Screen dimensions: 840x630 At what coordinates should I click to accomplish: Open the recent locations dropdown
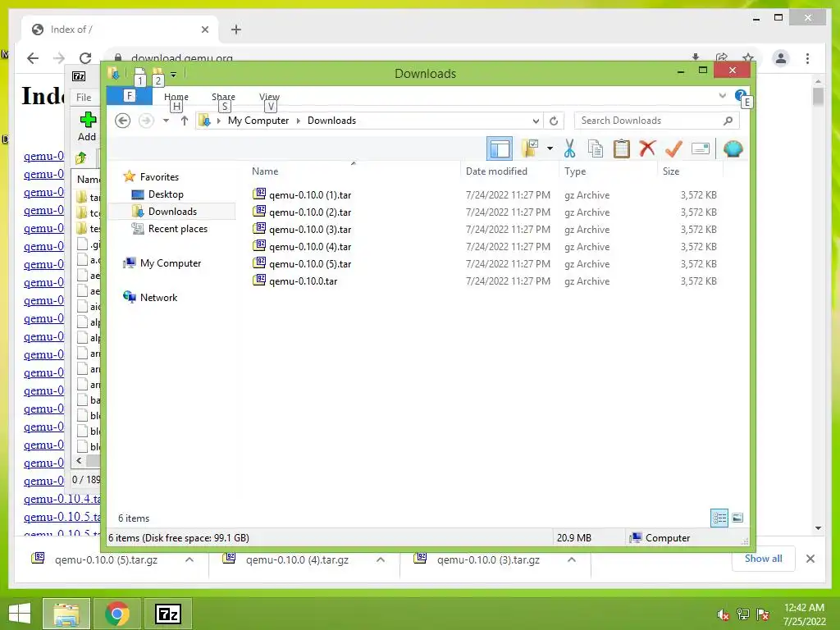point(166,121)
